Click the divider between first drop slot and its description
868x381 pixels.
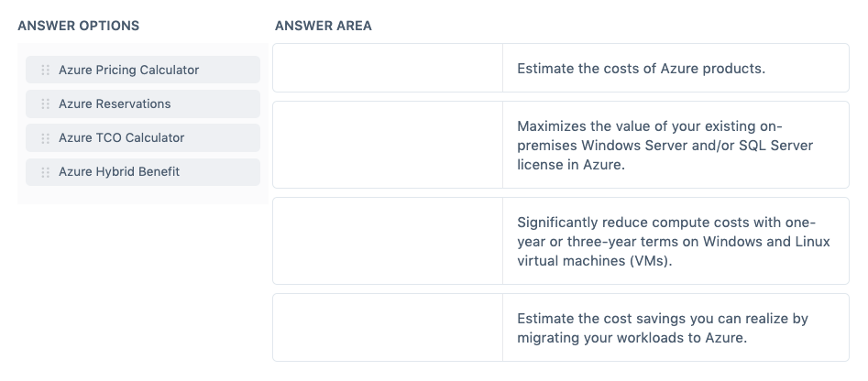click(x=502, y=68)
